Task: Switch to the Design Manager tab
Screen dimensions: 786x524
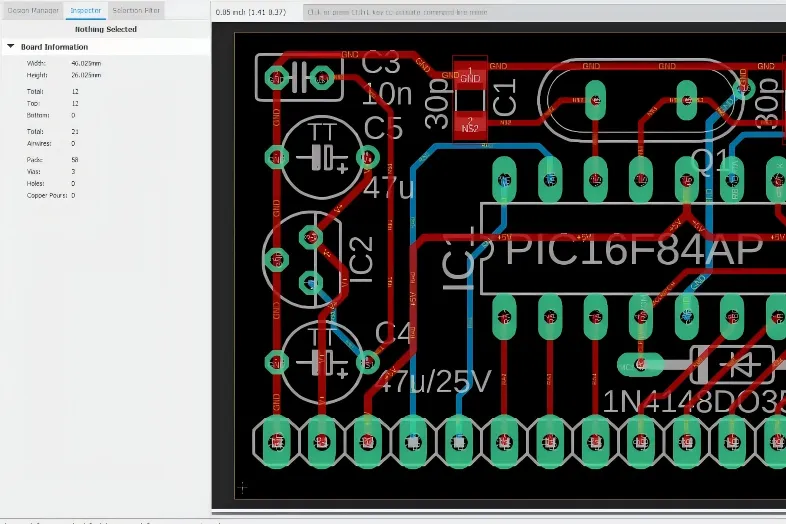Action: tap(33, 10)
